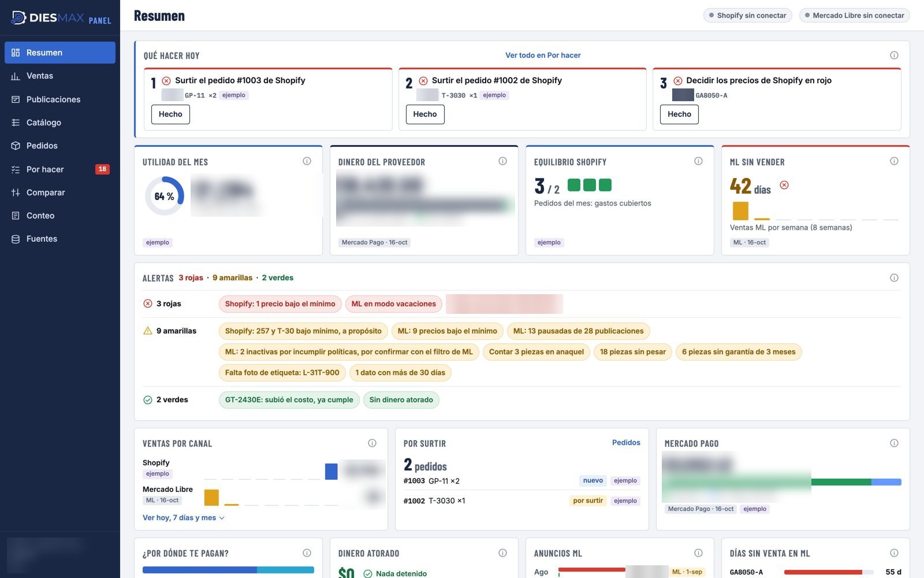Image resolution: width=924 pixels, height=578 pixels.
Task: Select alert ML en modo vacaciones
Action: pyautogui.click(x=394, y=304)
